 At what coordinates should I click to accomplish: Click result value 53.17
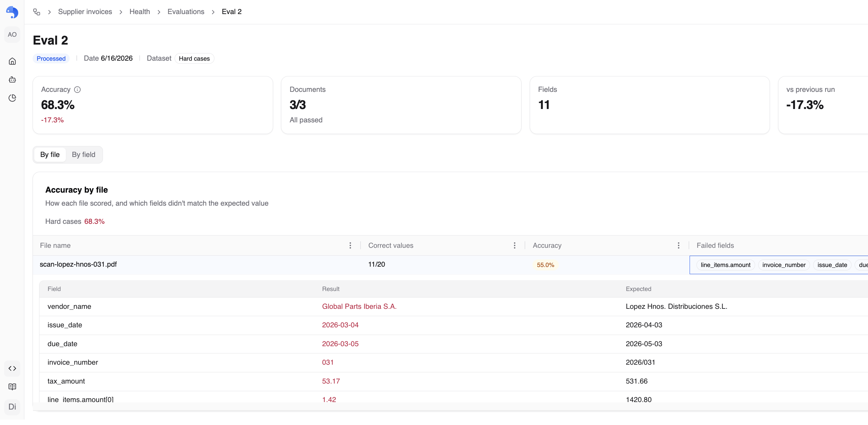[x=331, y=381]
